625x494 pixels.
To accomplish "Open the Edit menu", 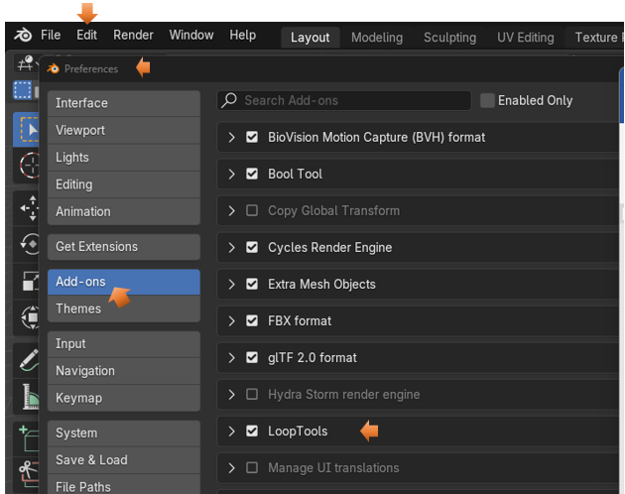I will pos(87,35).
